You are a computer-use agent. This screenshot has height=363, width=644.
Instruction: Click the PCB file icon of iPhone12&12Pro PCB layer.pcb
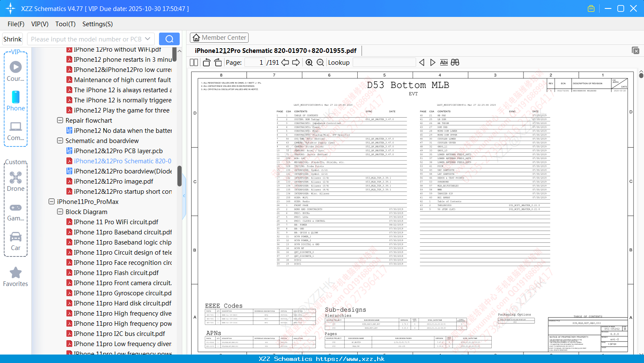[x=69, y=151]
